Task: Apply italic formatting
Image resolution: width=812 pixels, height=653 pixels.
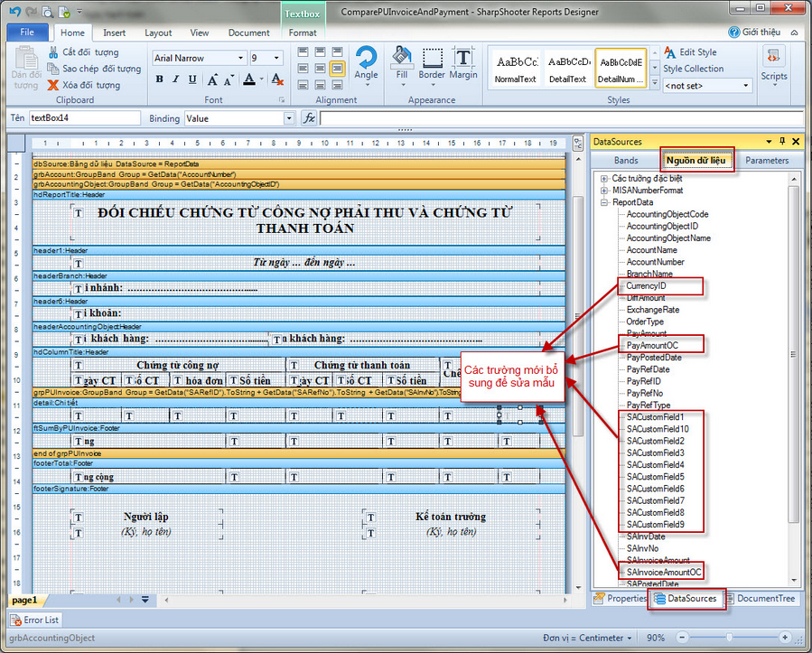Action: click(176, 79)
